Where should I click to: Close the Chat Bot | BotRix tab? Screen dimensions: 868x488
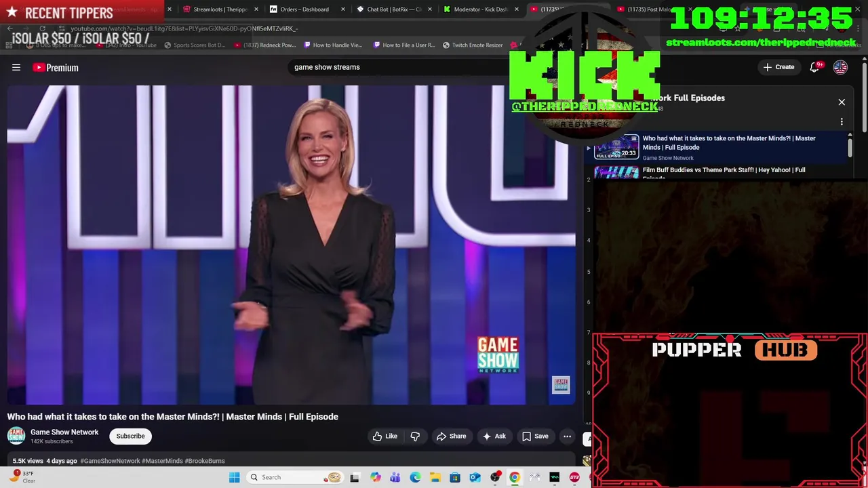(x=429, y=9)
